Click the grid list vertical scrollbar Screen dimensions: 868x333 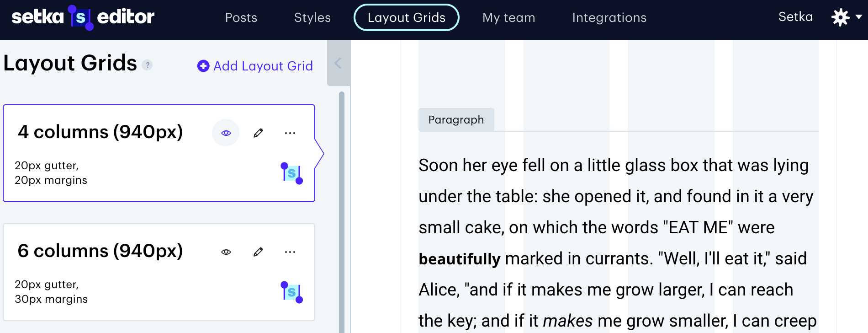click(341, 210)
